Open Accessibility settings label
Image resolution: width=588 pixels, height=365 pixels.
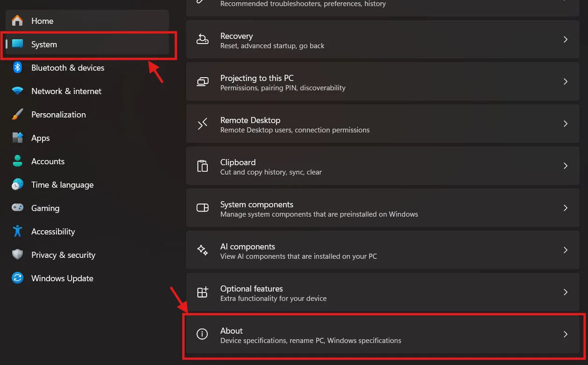click(x=53, y=232)
